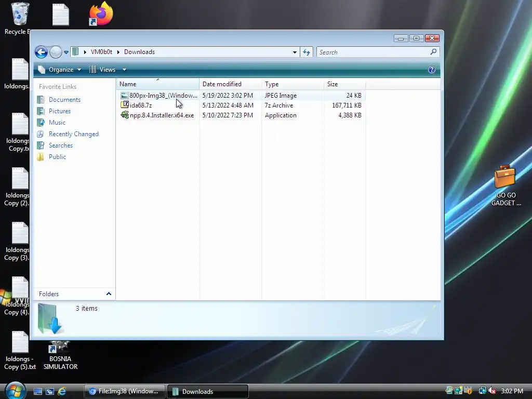
Task: Click the network tray icon
Action: click(x=482, y=391)
